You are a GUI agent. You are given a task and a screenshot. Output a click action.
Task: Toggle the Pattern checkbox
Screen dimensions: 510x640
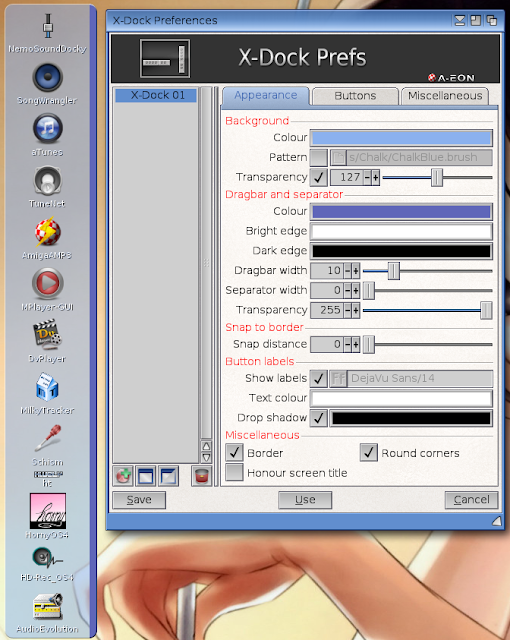tap(319, 158)
